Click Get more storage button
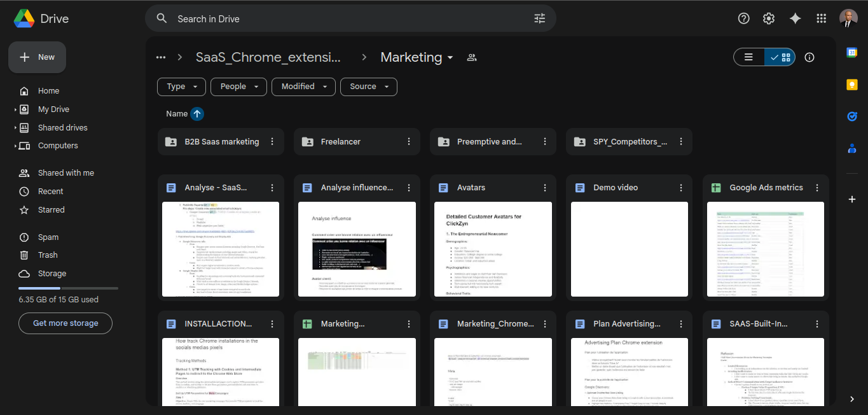Viewport: 868px width, 415px height. coord(65,323)
